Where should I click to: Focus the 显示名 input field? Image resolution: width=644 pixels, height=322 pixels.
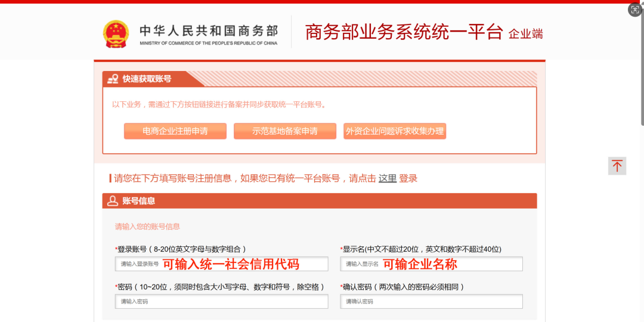point(431,264)
